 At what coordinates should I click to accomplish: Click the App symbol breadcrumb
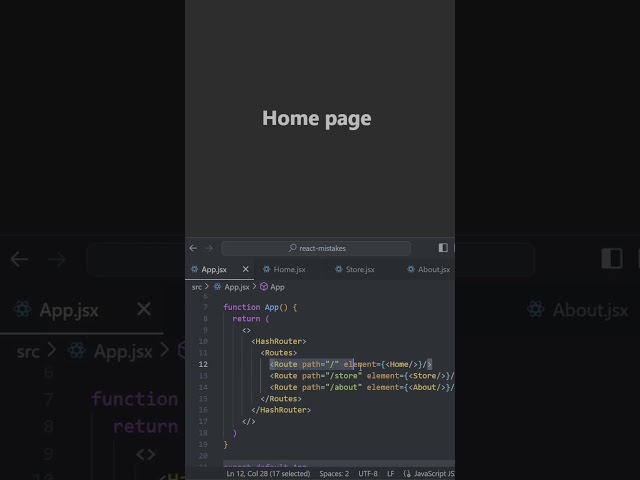(277, 287)
